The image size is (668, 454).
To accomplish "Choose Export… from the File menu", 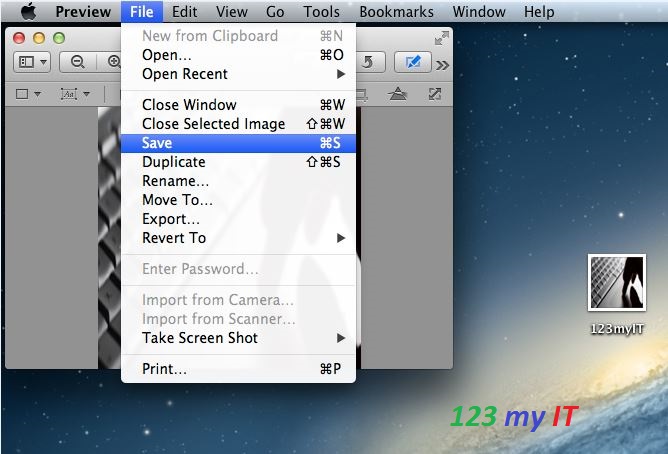I will click(171, 219).
